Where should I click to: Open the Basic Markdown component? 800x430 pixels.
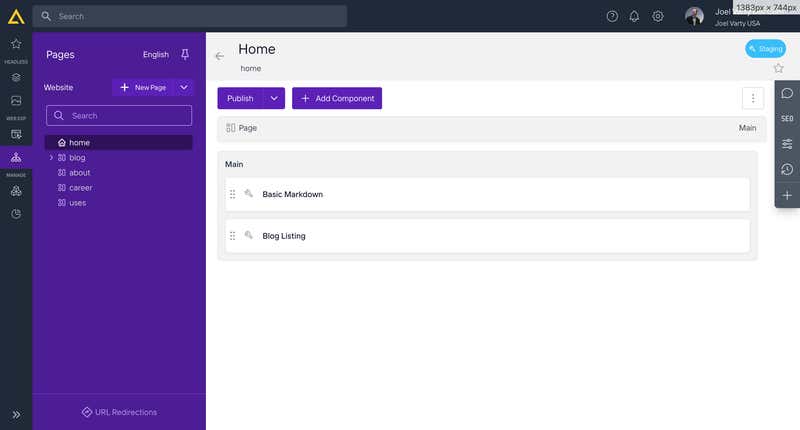pyautogui.click(x=487, y=194)
